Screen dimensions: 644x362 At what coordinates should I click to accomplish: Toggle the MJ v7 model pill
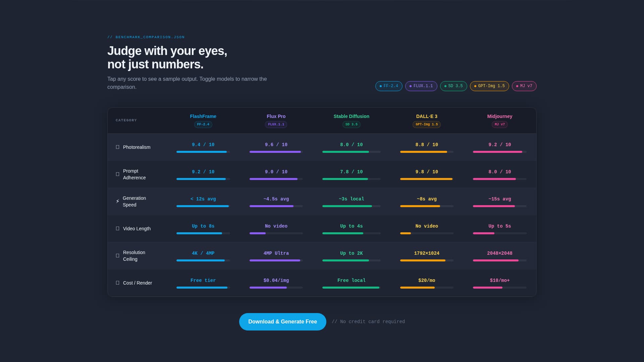[x=524, y=86]
